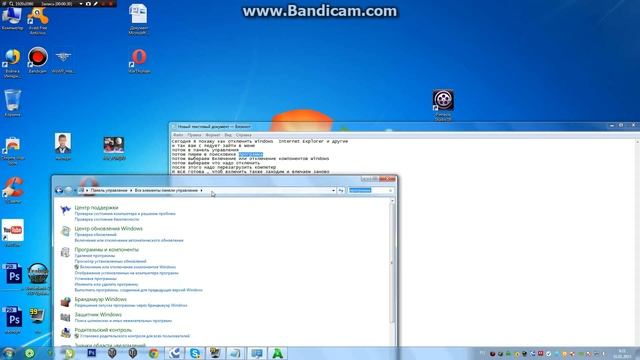Open the Родительский контроль heading link
640x360 pixels.
[103, 330]
